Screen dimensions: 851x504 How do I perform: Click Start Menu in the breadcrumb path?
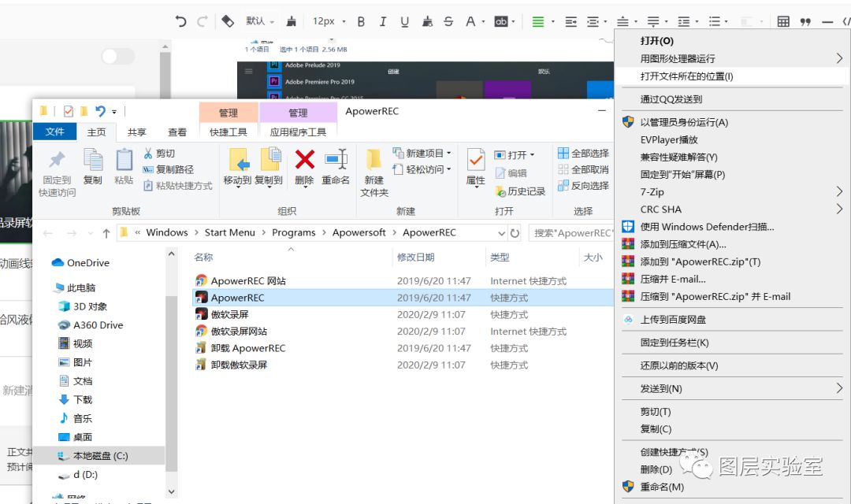tap(229, 233)
